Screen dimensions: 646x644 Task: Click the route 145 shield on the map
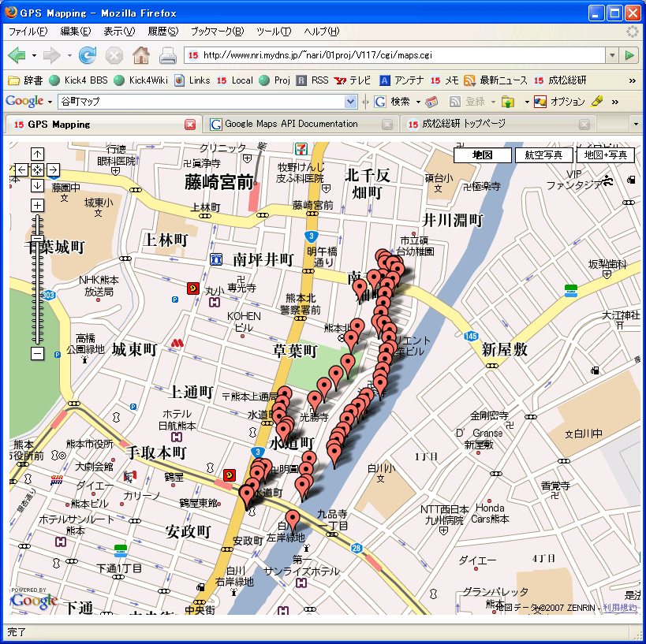(x=471, y=336)
